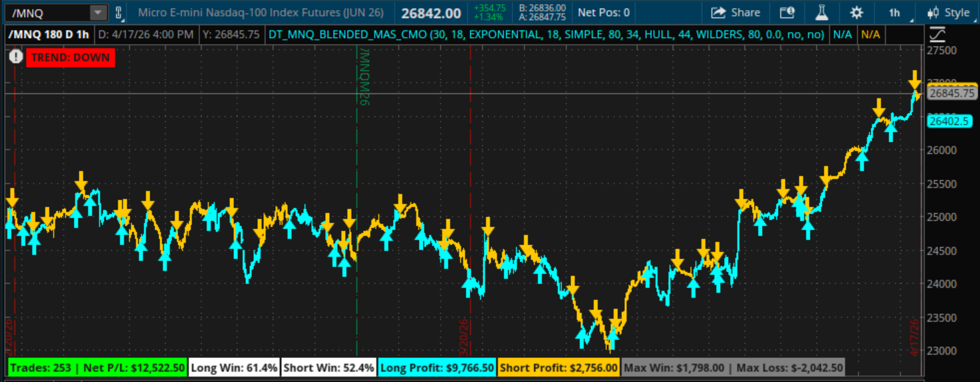This screenshot has height=382, width=980.
Task: Click the DT_MNQ_BLENDED_MAS_CMO study title
Action: pyautogui.click(x=547, y=34)
